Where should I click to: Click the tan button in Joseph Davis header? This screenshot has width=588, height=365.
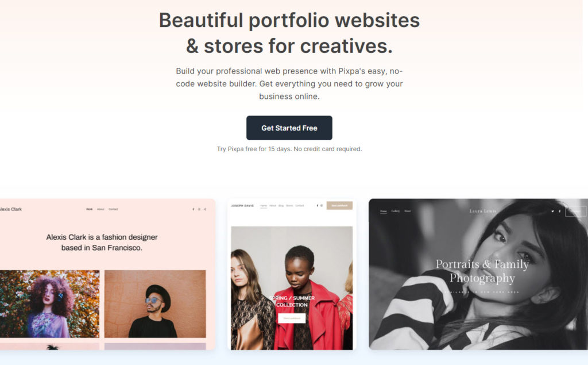click(x=339, y=205)
